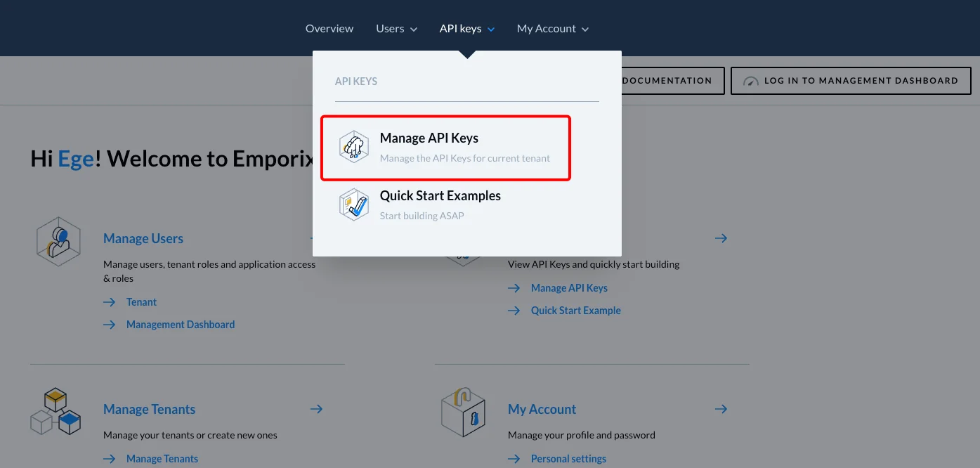Click the arrow icon beside Management Dashboard link
This screenshot has height=468, width=980.
(110, 325)
